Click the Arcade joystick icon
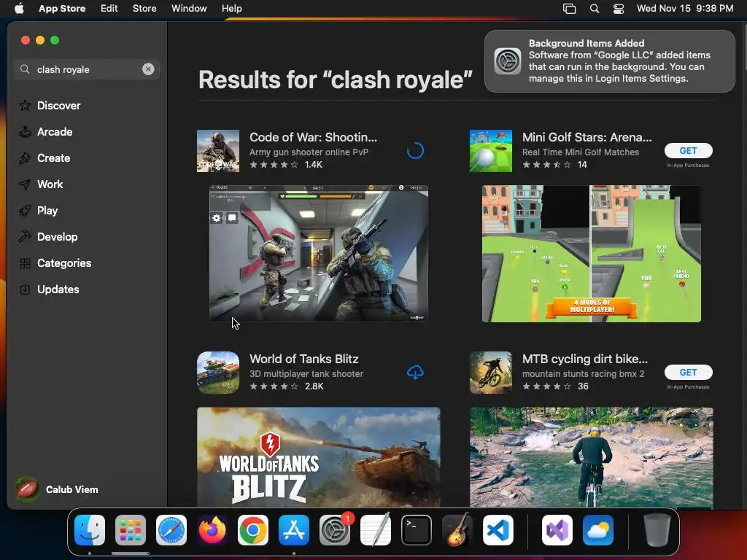747x560 pixels. [x=25, y=132]
